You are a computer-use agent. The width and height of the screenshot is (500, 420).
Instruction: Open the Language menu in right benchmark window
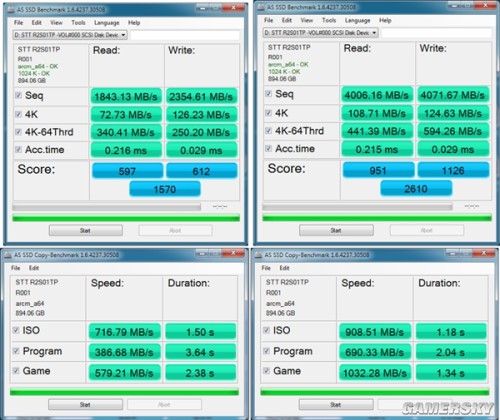pyautogui.click(x=357, y=20)
